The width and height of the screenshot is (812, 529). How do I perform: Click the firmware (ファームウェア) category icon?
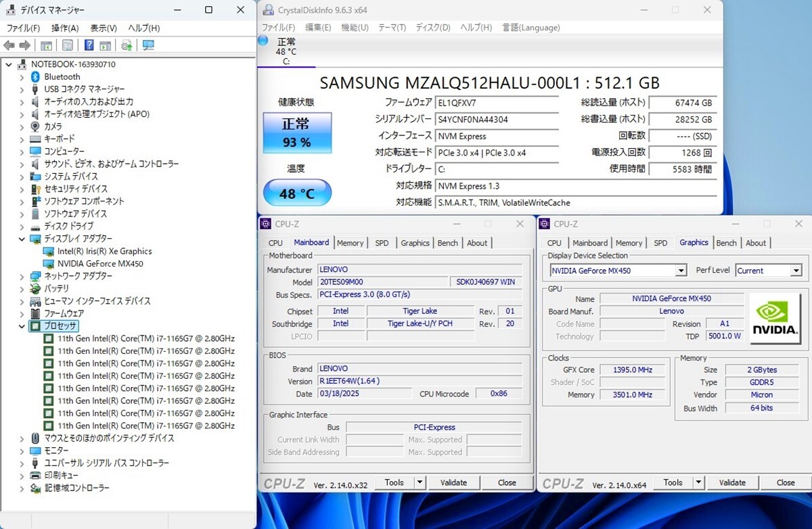(36, 313)
